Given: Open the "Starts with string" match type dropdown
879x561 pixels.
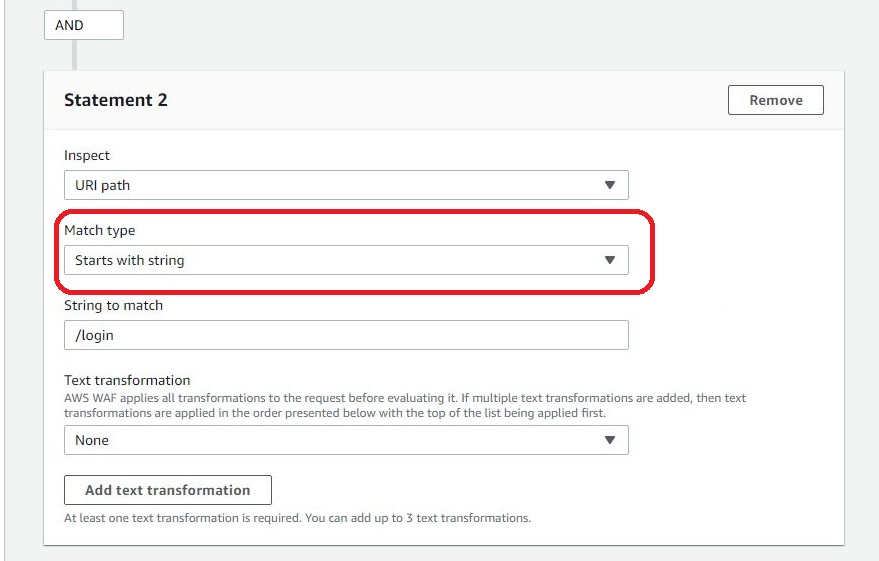Looking at the screenshot, I should (345, 260).
